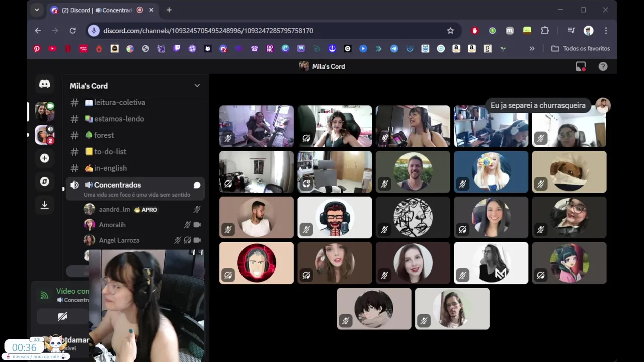Click the microphone permission icon in address bar

[93, 31]
